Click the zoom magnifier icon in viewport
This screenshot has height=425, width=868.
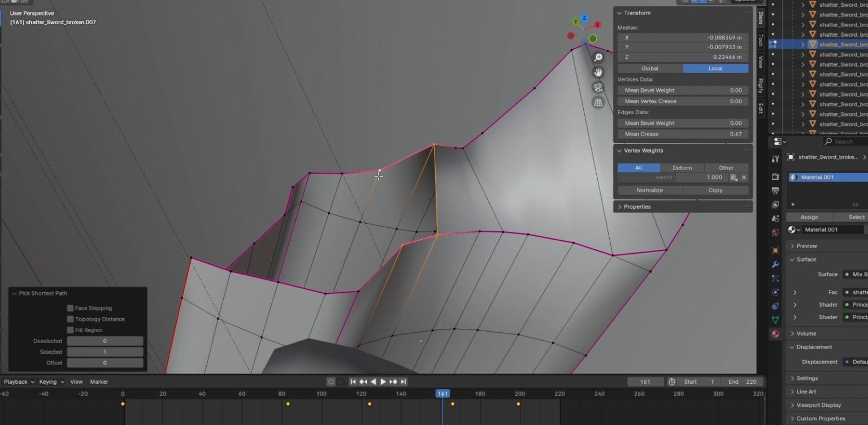(598, 58)
